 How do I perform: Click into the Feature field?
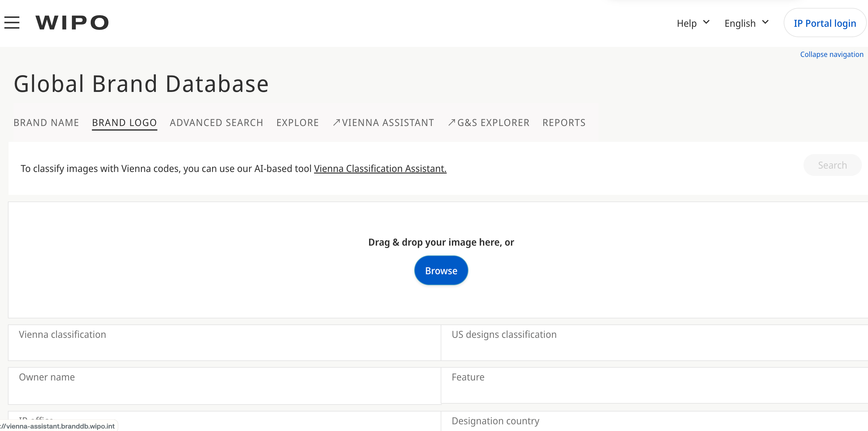point(654,385)
